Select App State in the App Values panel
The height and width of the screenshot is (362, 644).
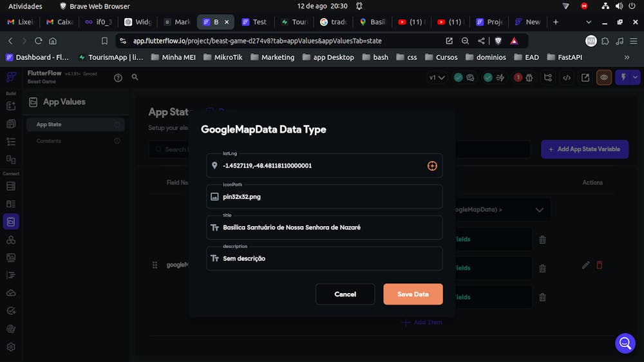click(49, 124)
